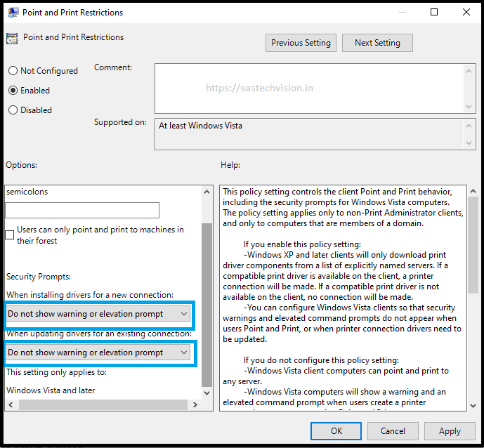
Task: Click the Options pane vertical scrollbar
Action: point(207,302)
